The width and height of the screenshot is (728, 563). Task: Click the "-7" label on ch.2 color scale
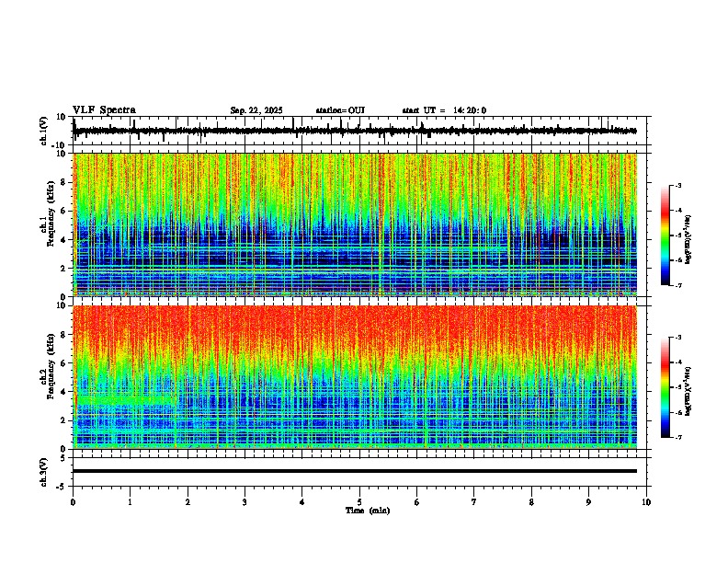[x=677, y=438]
